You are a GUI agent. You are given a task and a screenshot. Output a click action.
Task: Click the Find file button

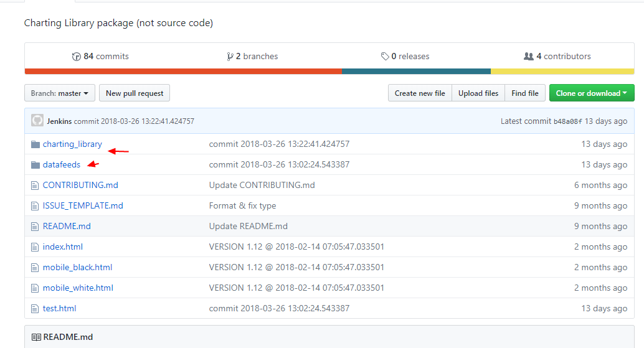pos(525,93)
